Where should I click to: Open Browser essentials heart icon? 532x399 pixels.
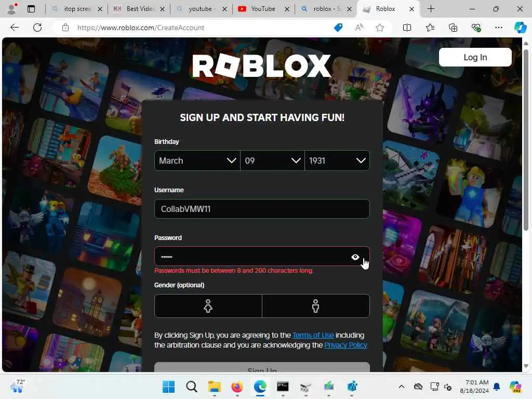point(476,28)
